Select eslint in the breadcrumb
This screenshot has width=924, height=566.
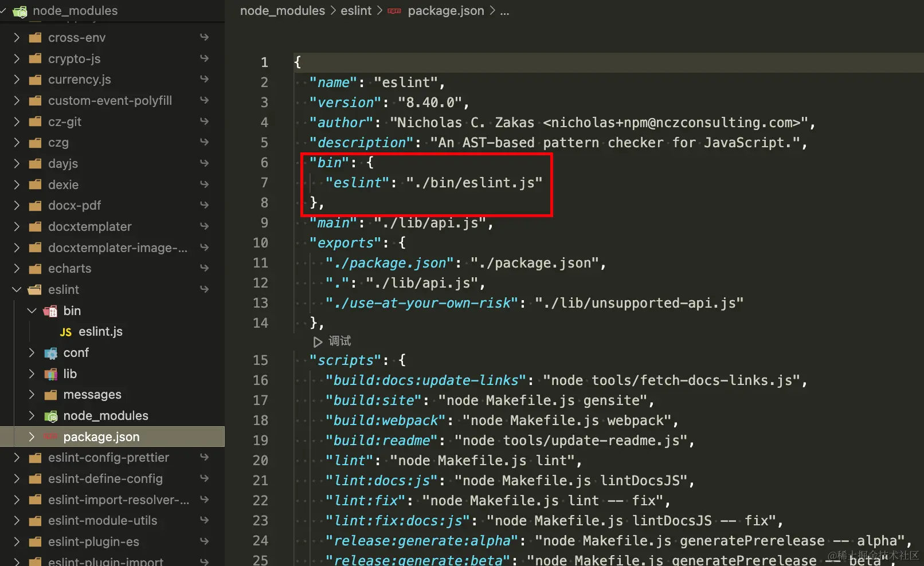[x=356, y=11]
